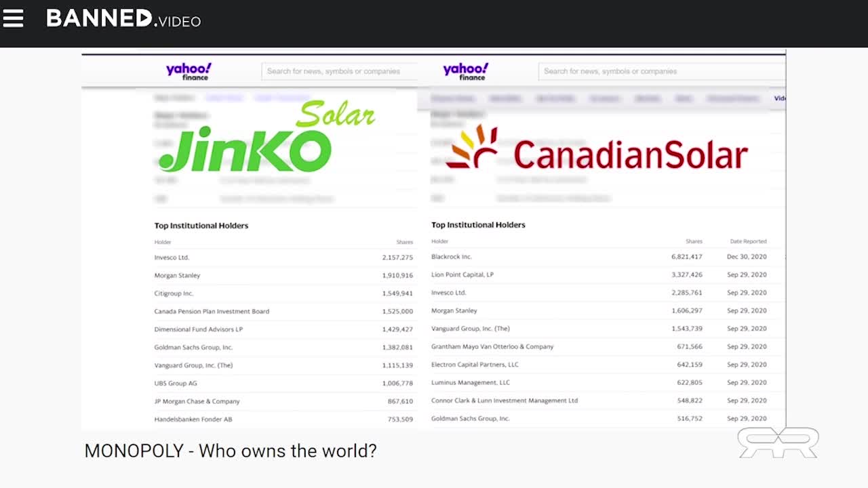The image size is (868, 488).
Task: Click the share count 642,159
Action: point(690,365)
